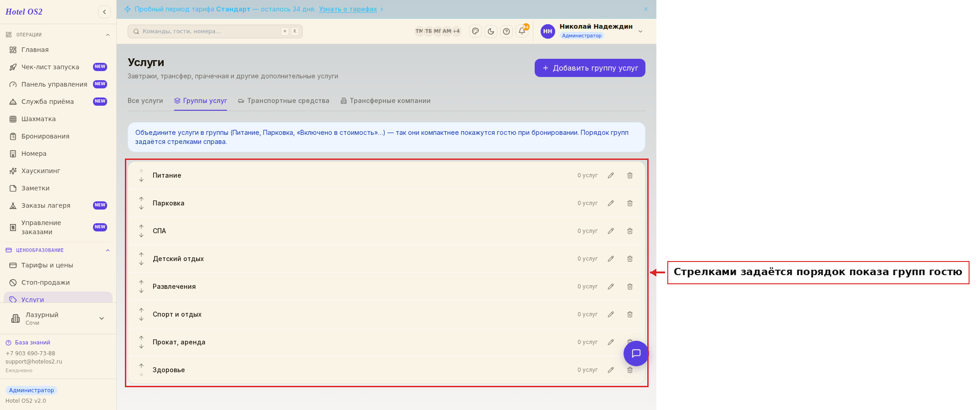This screenshot has width=980, height=410.
Task: Edit the Парковка group
Action: coord(611,203)
